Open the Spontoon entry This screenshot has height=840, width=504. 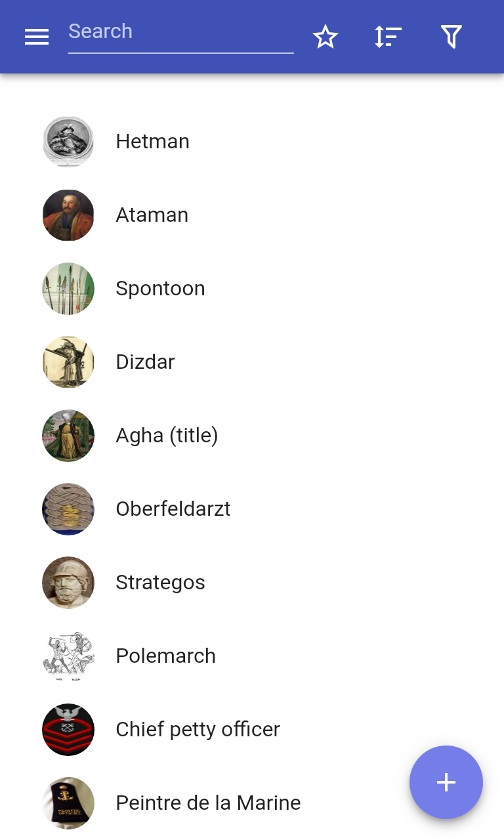pyautogui.click(x=160, y=289)
